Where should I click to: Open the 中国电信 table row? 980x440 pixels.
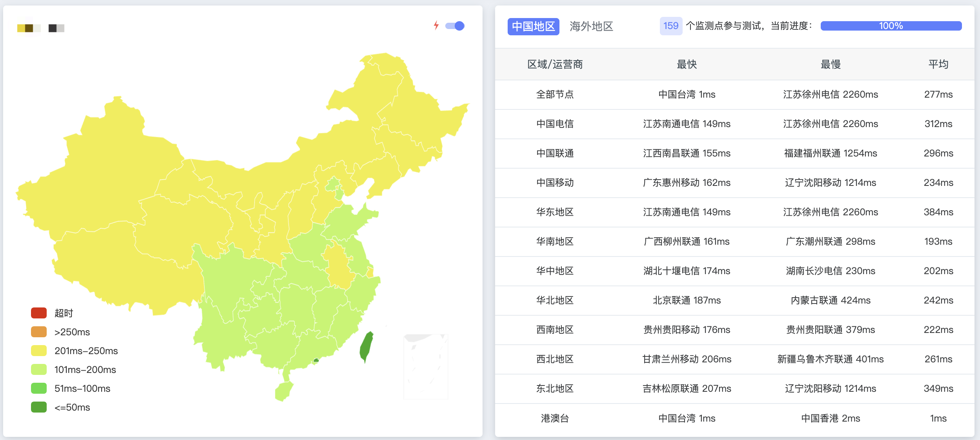click(x=556, y=124)
